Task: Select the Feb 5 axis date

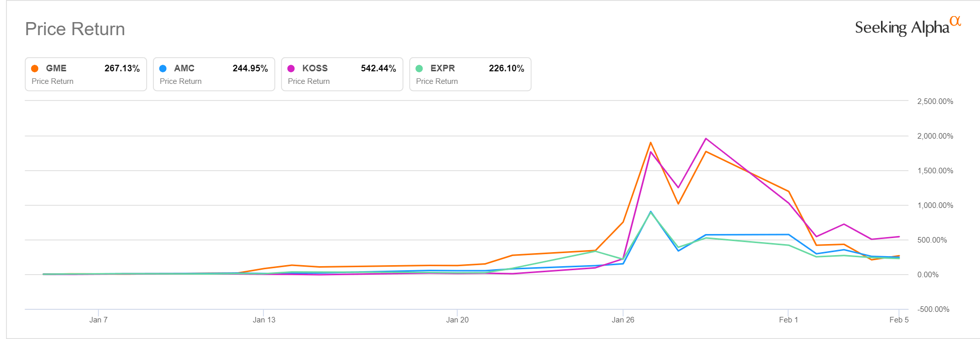Action: coord(899,320)
